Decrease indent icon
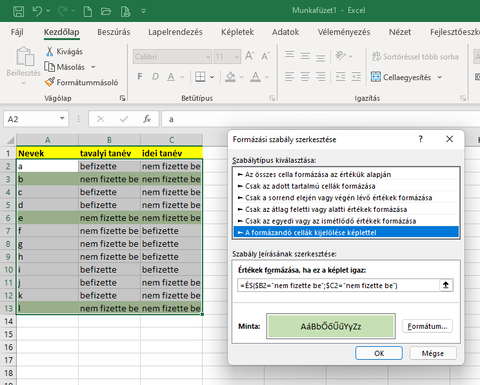 340,77
